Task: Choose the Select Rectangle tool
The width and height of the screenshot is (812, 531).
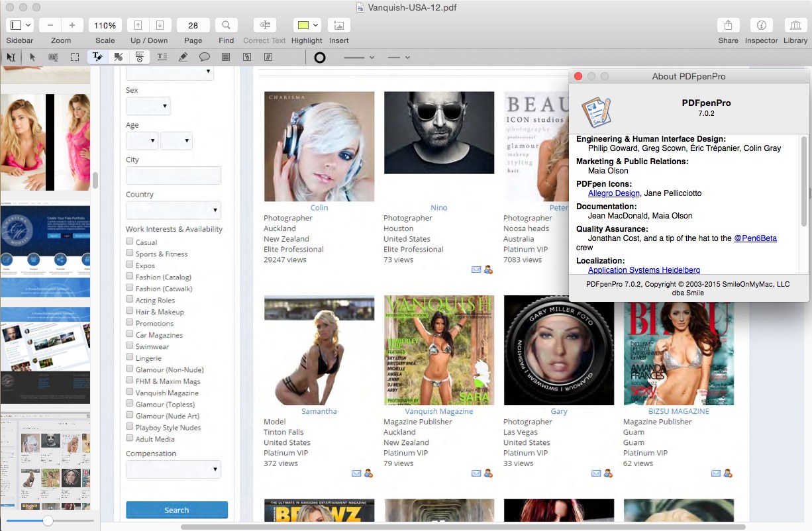Action: point(75,57)
